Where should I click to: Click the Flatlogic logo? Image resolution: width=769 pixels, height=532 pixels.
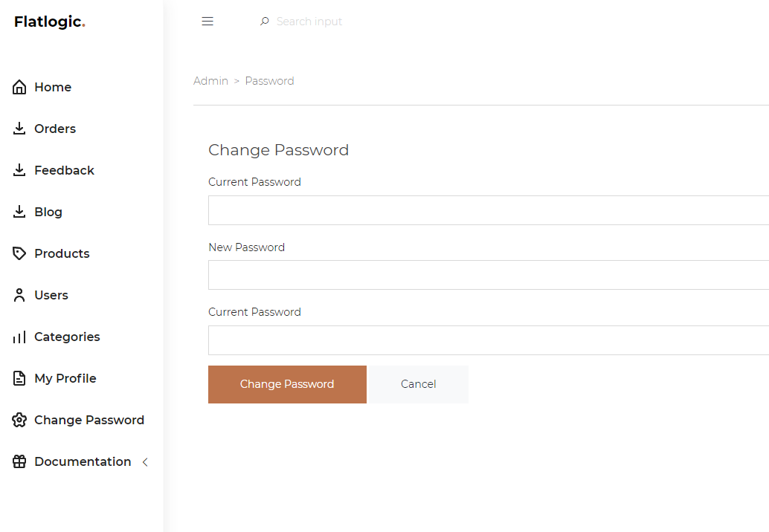pyautogui.click(x=48, y=22)
